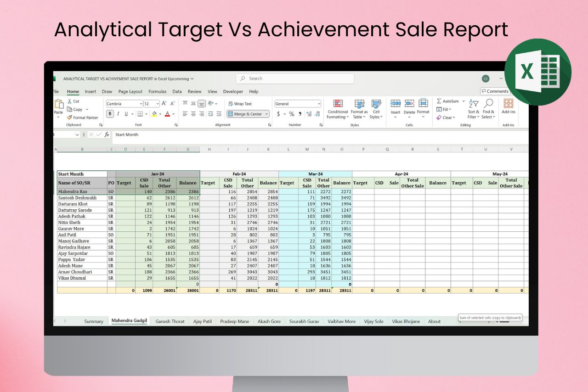This screenshot has height=392, width=588.
Task: Expand the Name Box dropdown arrow
Action: 77,134
